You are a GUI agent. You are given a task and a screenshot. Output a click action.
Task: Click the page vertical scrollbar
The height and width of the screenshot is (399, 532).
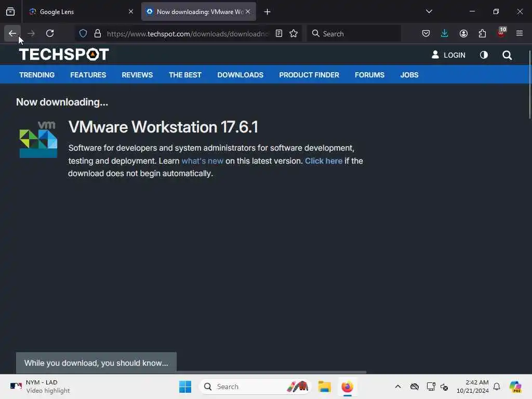(x=529, y=85)
